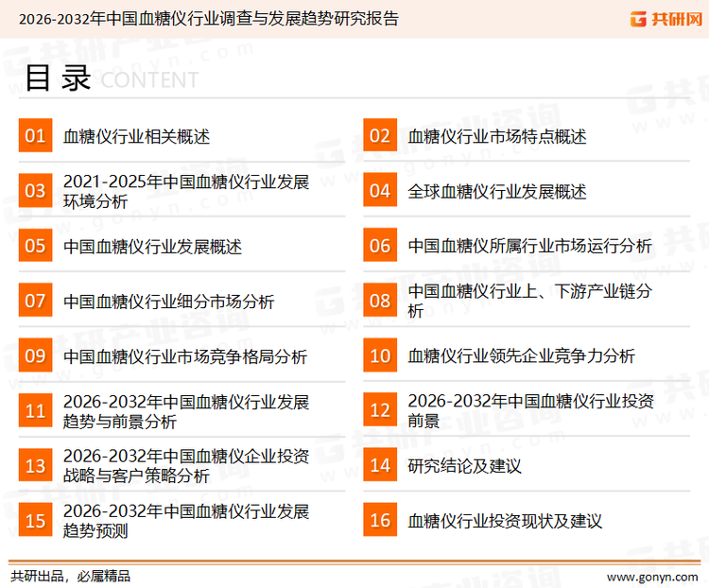Click the orange 10 number box
This screenshot has width=709, height=588.
click(x=380, y=355)
